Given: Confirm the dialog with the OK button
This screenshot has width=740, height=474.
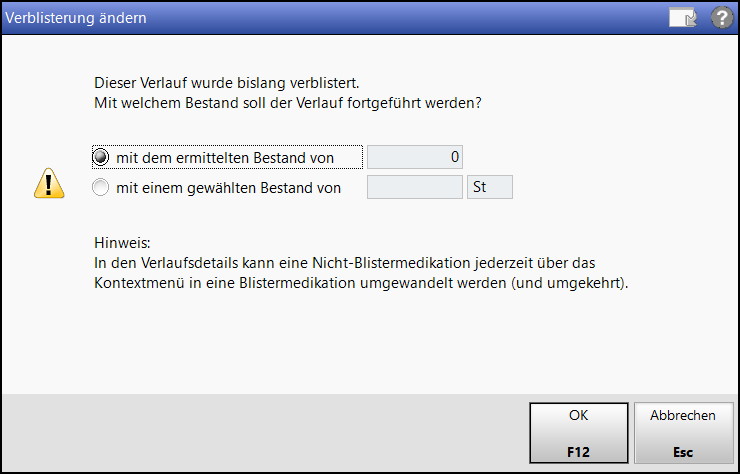Looking at the screenshot, I should tap(579, 433).
